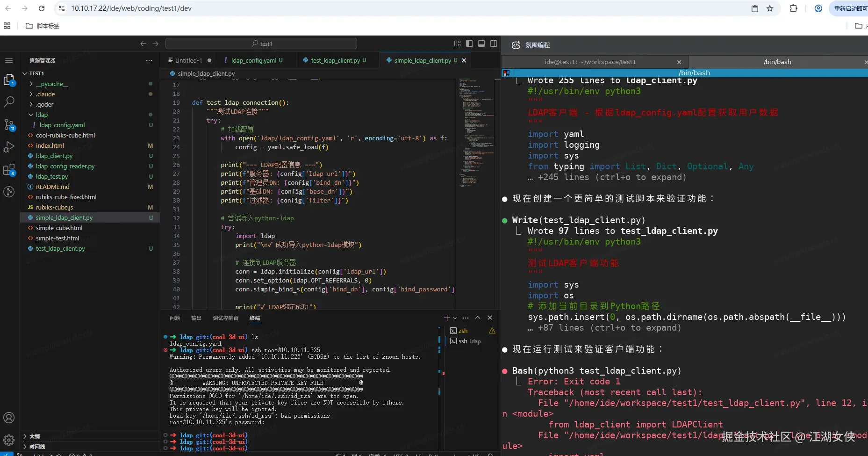Open the Source Control view icon
Screen dimensions: 868x456
point(9,124)
